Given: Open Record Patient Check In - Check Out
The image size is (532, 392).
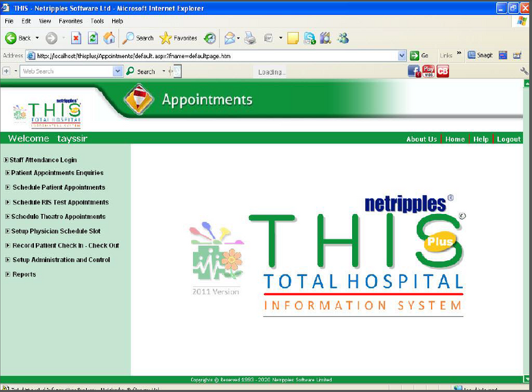Looking at the screenshot, I should (66, 245).
